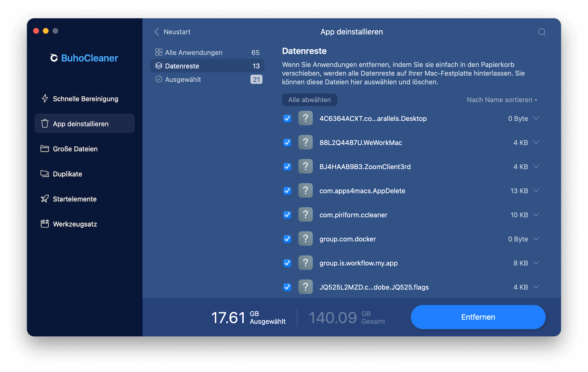Expand the group.com.docker row chevron

(536, 239)
